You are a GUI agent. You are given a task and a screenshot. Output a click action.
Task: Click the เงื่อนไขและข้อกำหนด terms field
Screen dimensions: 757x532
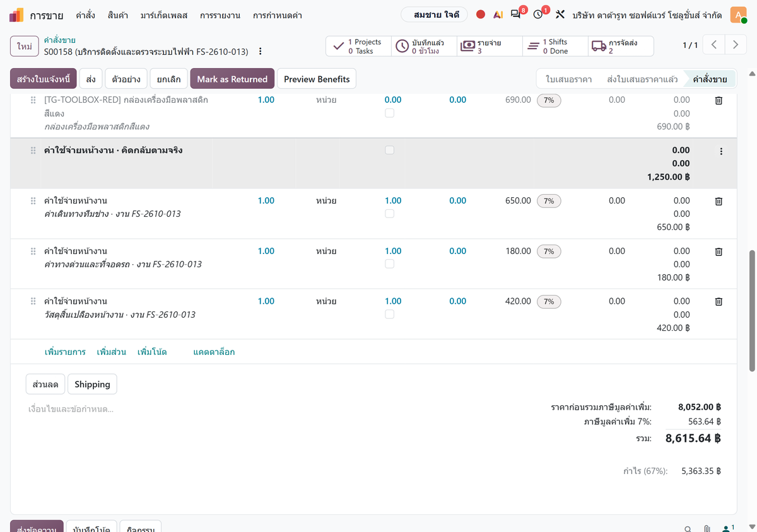coord(278,409)
